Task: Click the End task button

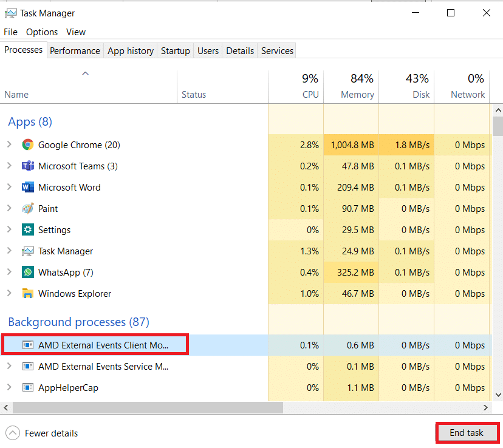Action: coord(467,433)
